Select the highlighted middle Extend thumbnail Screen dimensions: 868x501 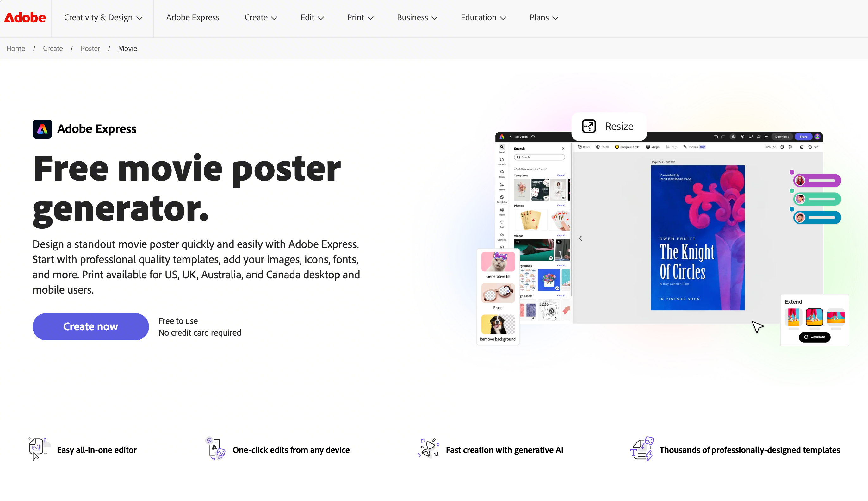[814, 317]
